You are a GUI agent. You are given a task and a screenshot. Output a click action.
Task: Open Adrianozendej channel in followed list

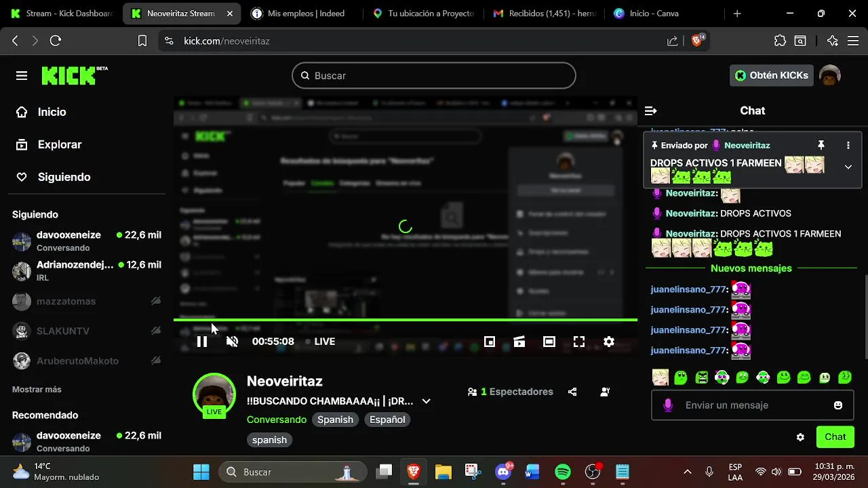pos(87,271)
